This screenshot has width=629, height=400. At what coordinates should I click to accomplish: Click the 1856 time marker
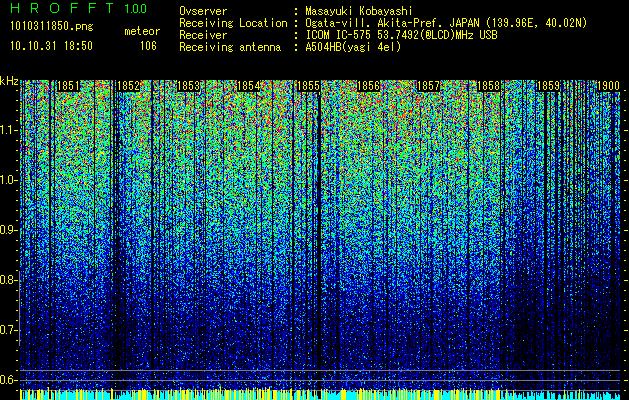(x=368, y=86)
